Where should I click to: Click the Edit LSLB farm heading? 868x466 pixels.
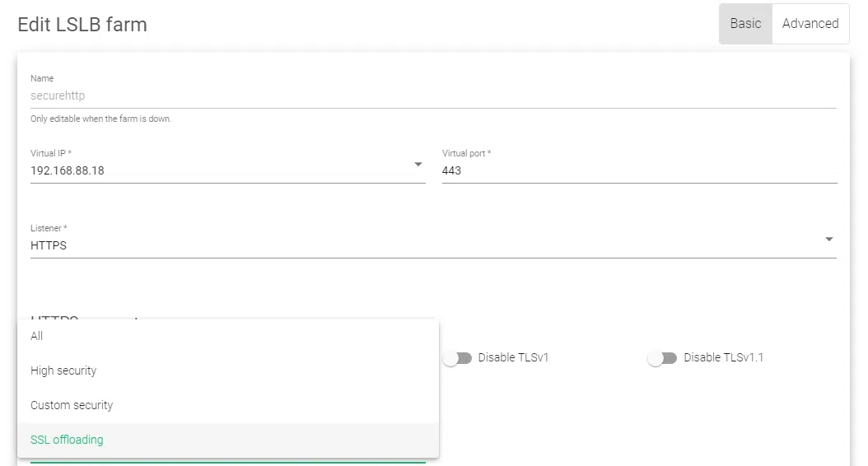tap(82, 25)
